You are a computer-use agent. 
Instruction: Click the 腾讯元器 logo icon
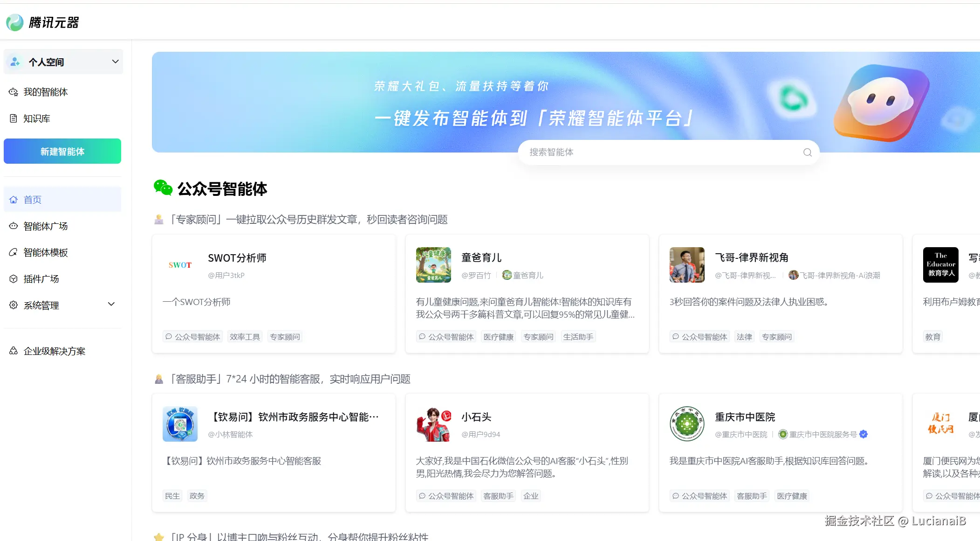point(15,21)
